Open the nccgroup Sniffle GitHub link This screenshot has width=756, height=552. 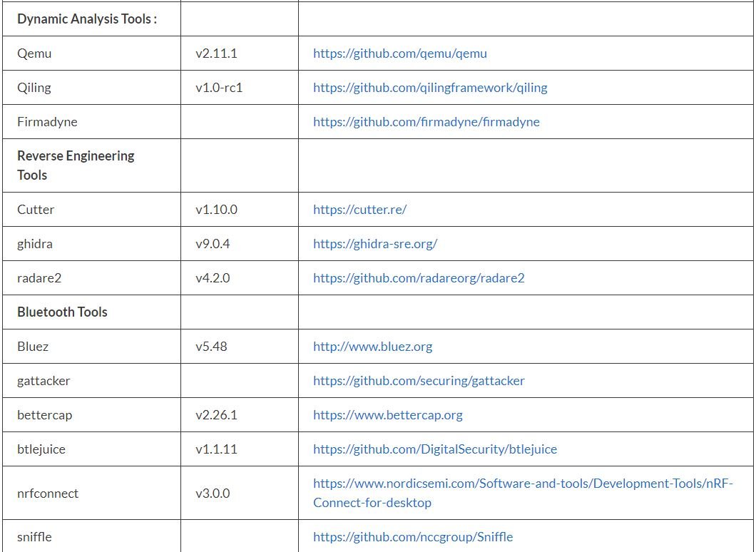413,536
